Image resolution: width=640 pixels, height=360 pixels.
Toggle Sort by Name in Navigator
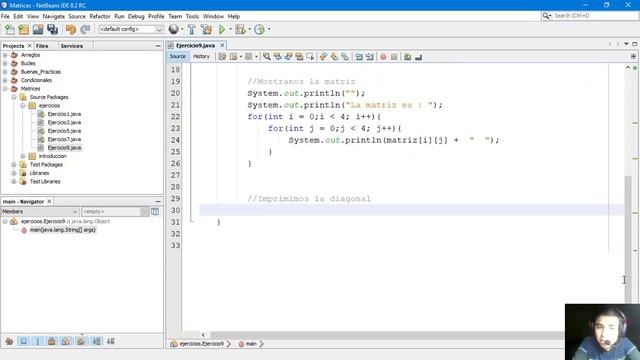[96, 341]
